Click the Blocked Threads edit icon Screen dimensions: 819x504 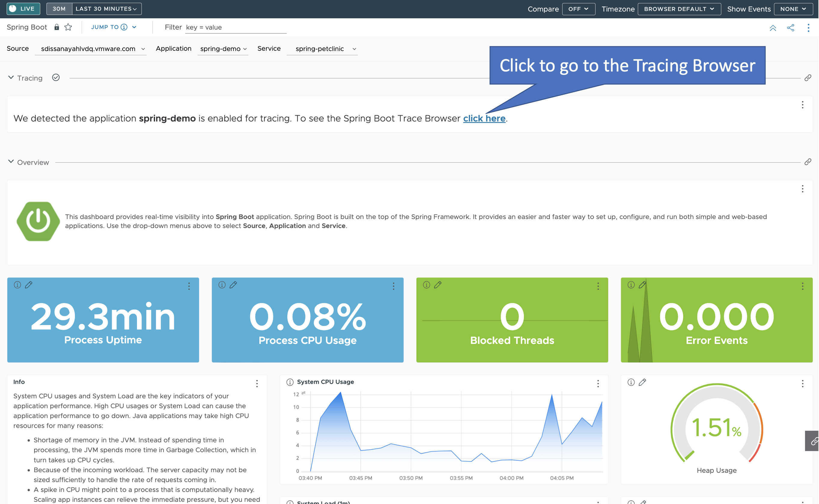click(x=438, y=285)
